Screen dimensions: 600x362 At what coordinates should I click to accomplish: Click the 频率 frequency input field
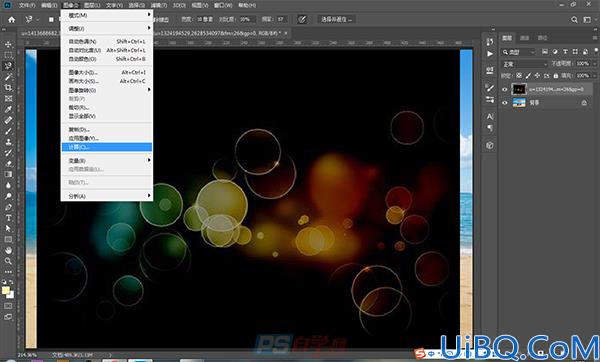tap(281, 19)
